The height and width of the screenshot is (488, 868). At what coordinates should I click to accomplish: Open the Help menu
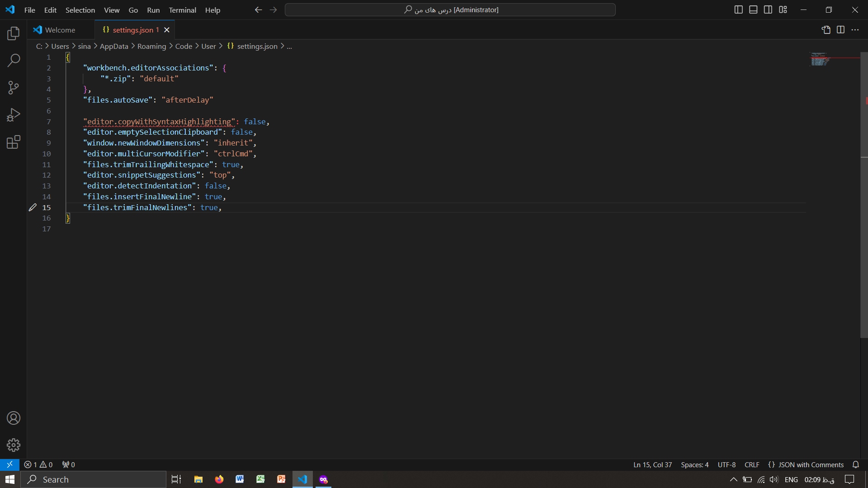[212, 10]
